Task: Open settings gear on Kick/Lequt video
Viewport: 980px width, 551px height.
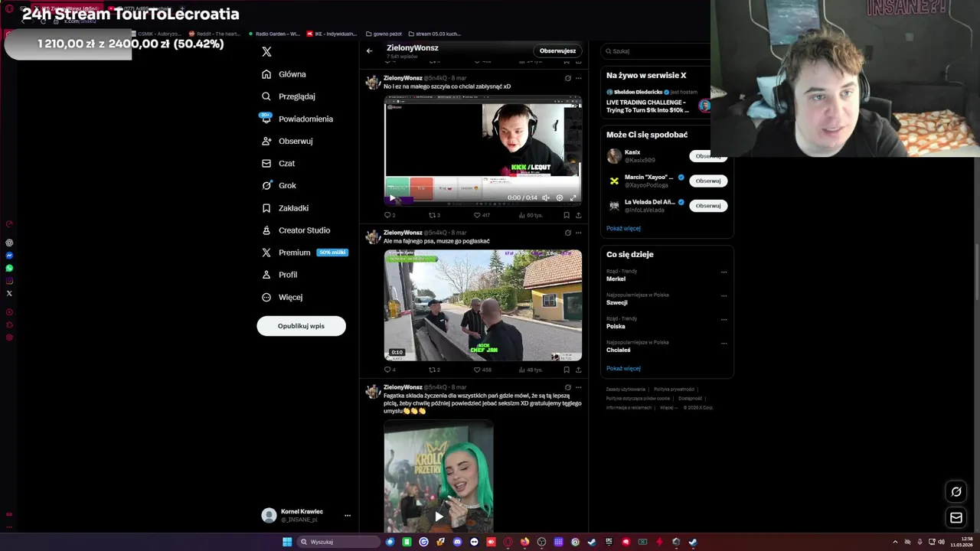Action: (560, 197)
